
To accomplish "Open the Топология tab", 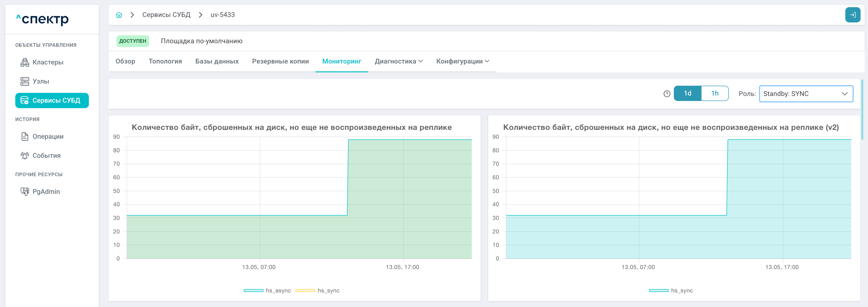I will [165, 61].
